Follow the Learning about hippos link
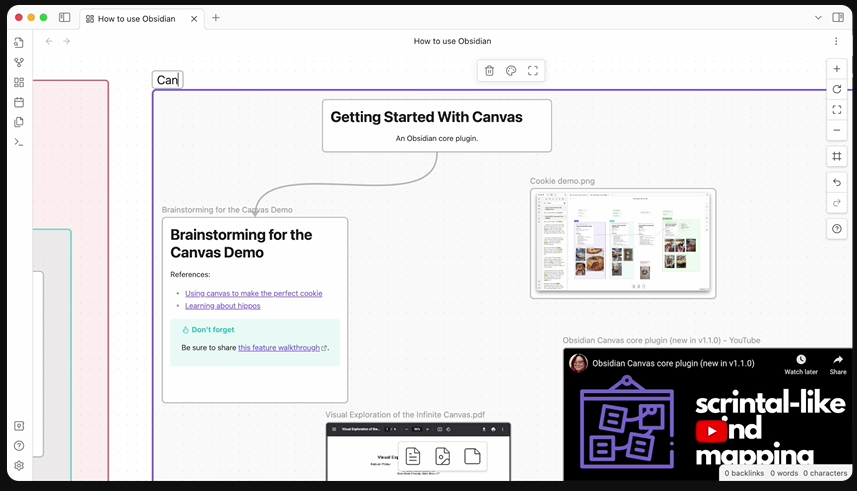Viewport: 857px width, 491px height. (x=222, y=306)
